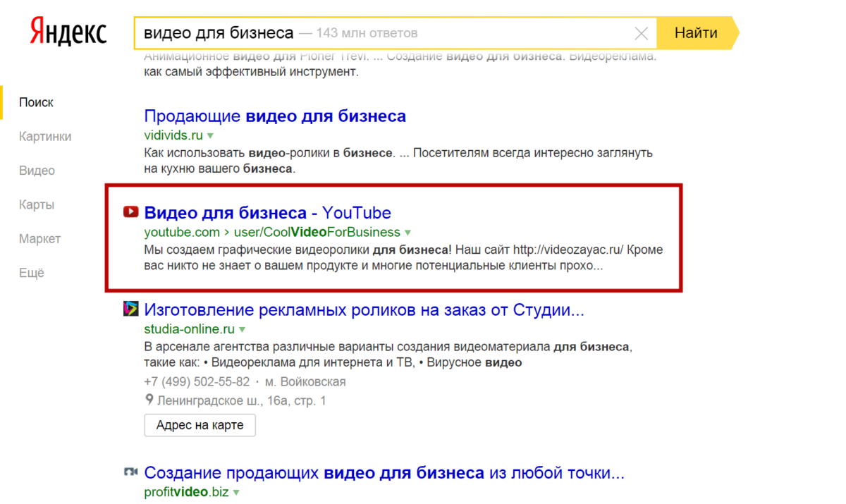Open Изготовление рекламных роликов на заказ link
Viewport: 846px width, 504px height.
(x=364, y=309)
